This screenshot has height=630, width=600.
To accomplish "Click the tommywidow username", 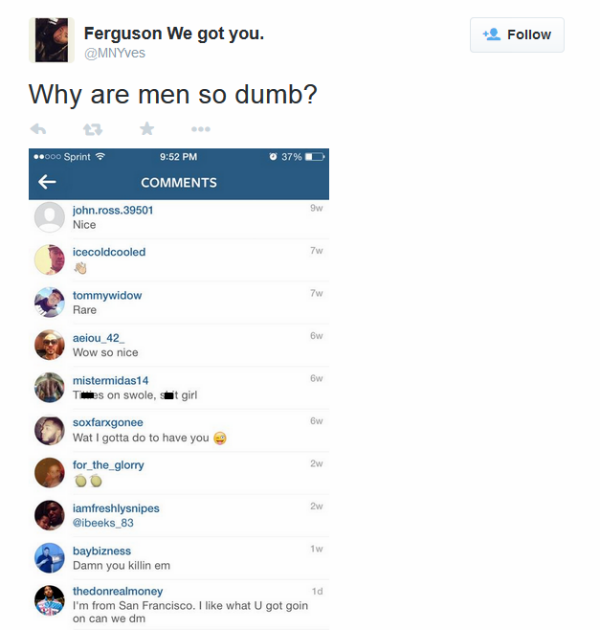I will click(107, 295).
